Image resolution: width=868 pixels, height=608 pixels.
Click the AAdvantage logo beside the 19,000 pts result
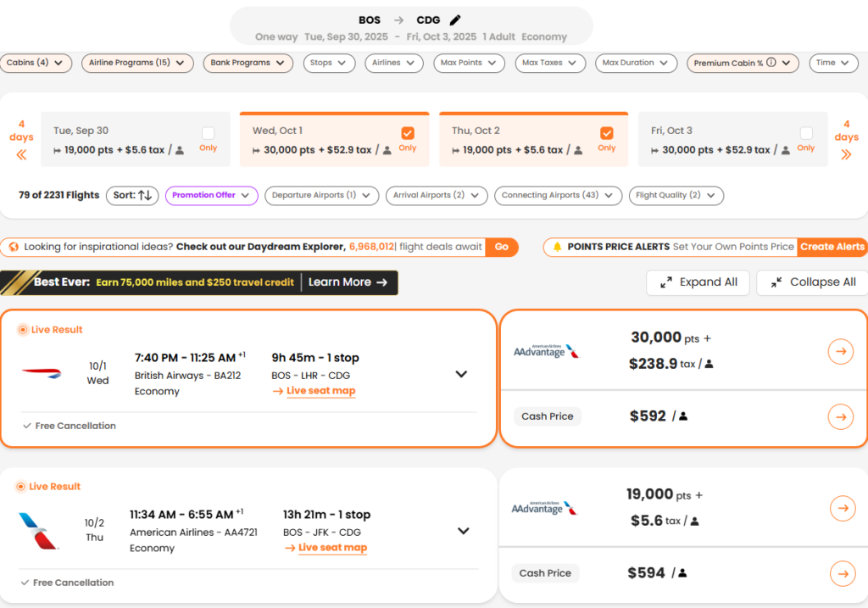pos(544,508)
